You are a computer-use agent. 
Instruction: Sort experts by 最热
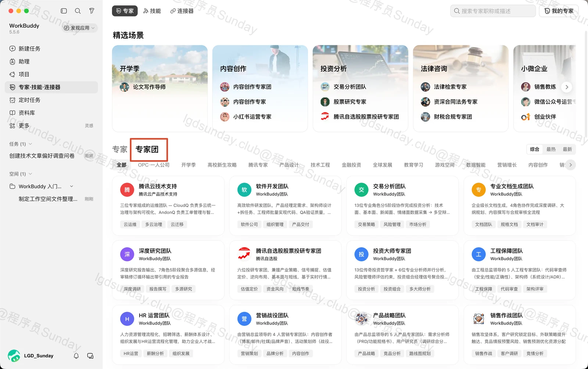(551, 149)
